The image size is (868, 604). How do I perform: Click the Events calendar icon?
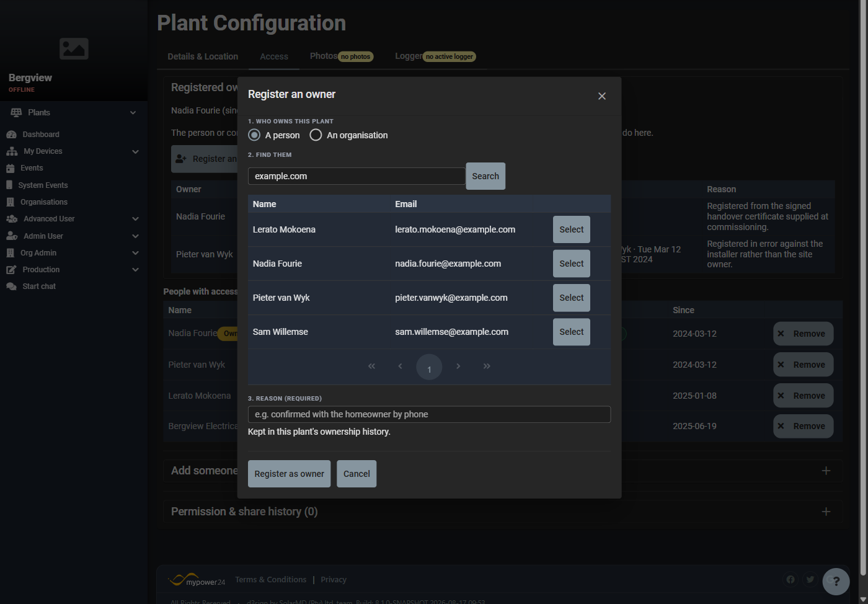pos(10,168)
